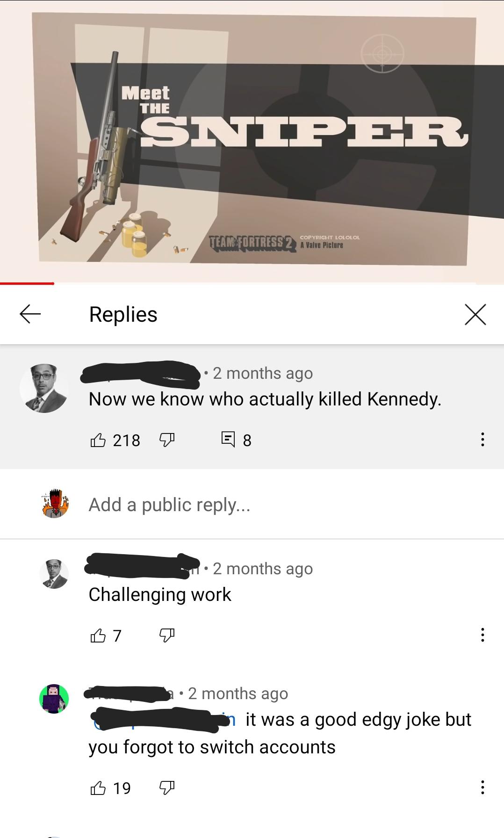Viewport: 504px width, 838px height.
Task: Dislike the Kennedy comment
Action: tap(167, 440)
